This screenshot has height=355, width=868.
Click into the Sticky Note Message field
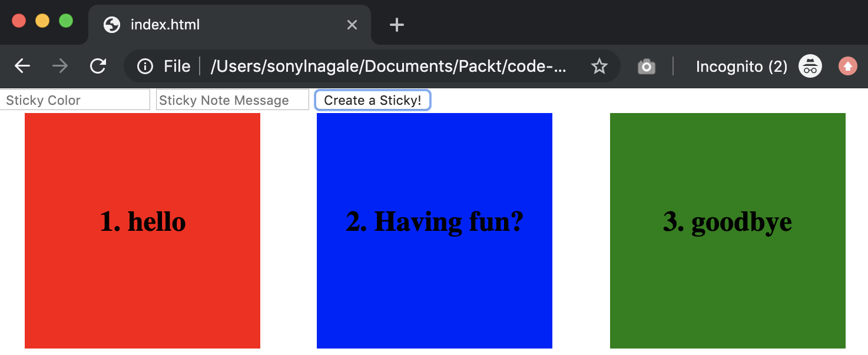click(x=232, y=100)
